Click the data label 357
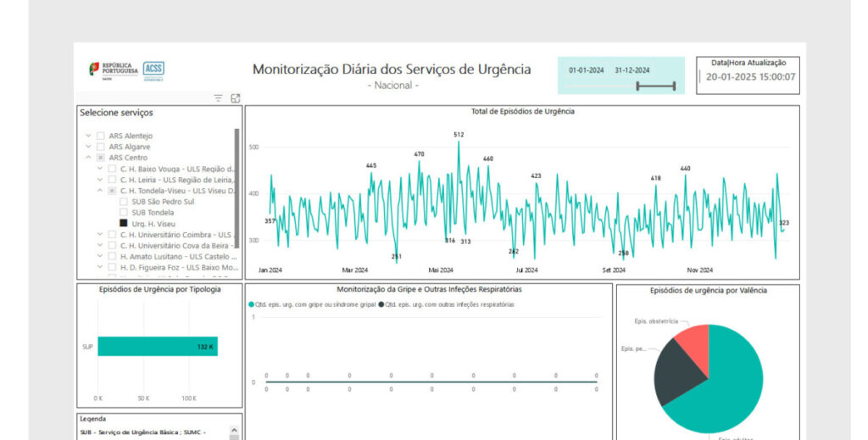This screenshot has height=440, width=868. (270, 220)
